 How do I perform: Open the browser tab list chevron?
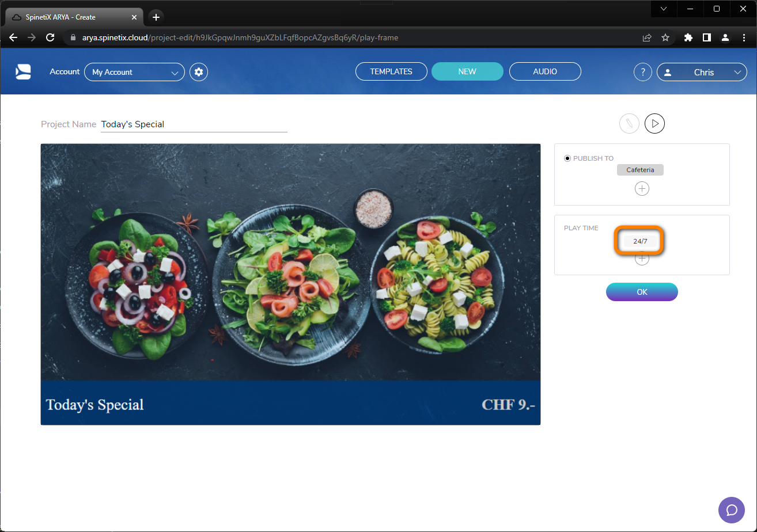[663, 9]
